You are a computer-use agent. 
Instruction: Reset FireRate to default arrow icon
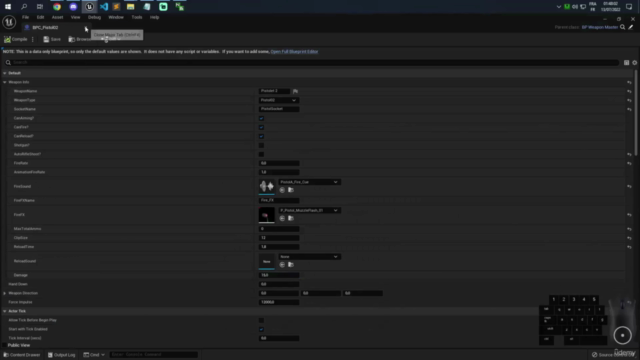point(629,163)
